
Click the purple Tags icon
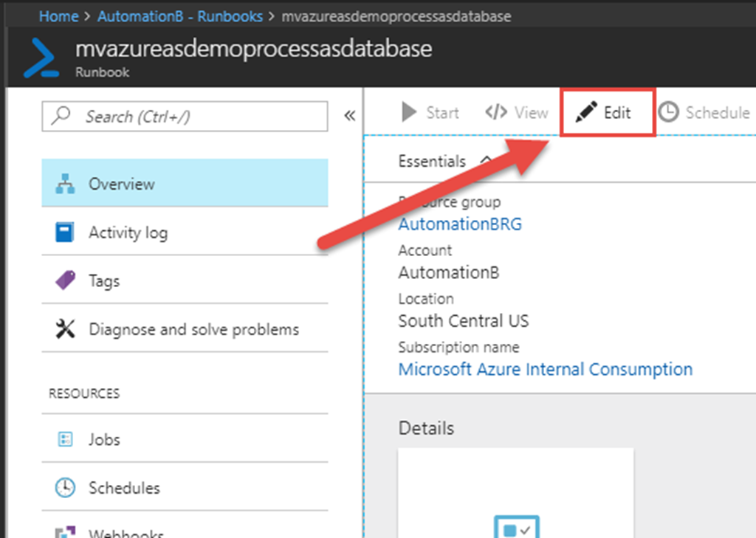point(65,280)
